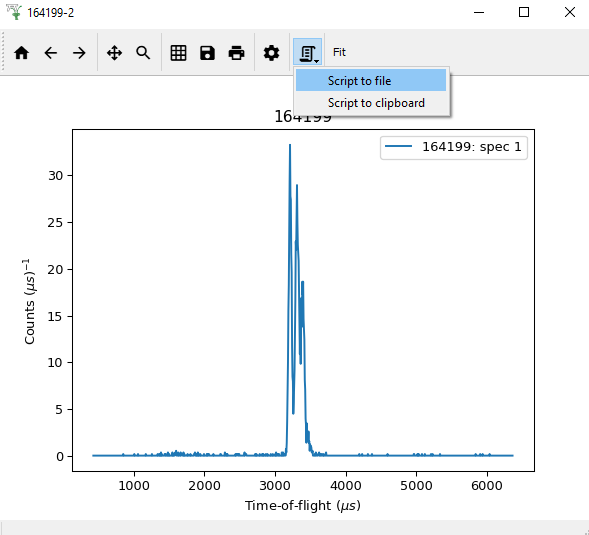Reset plot view with Home icon

[x=21, y=53]
